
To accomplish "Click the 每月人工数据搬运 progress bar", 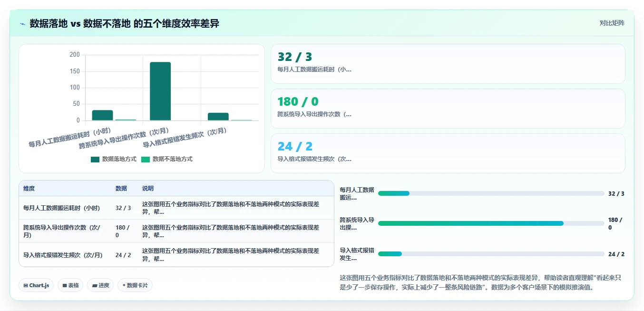I will pyautogui.click(x=491, y=193).
